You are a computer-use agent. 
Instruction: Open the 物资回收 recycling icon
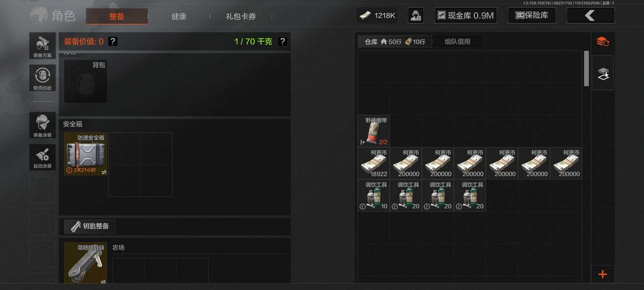coord(42,78)
